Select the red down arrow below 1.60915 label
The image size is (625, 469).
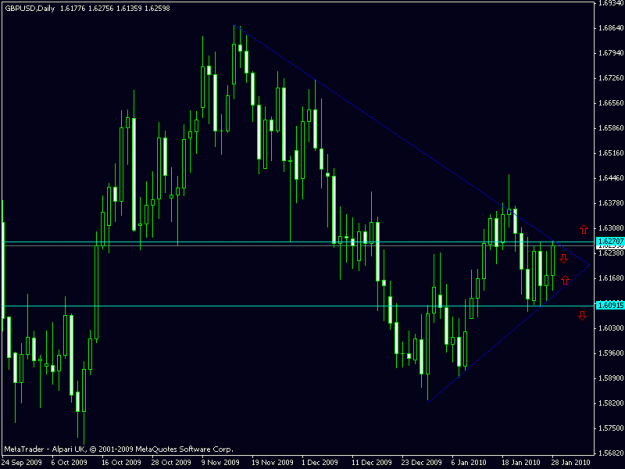(x=582, y=316)
